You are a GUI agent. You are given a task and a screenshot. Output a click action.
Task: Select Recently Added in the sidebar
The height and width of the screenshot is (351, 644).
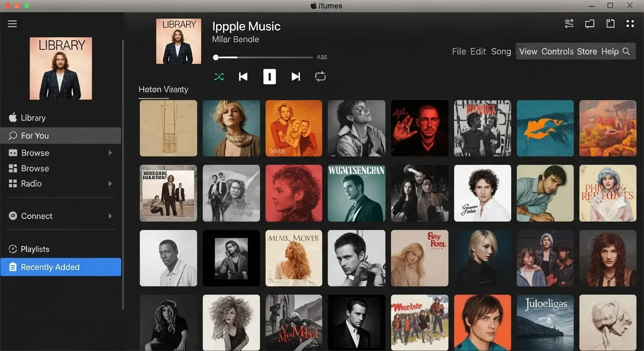click(61, 267)
